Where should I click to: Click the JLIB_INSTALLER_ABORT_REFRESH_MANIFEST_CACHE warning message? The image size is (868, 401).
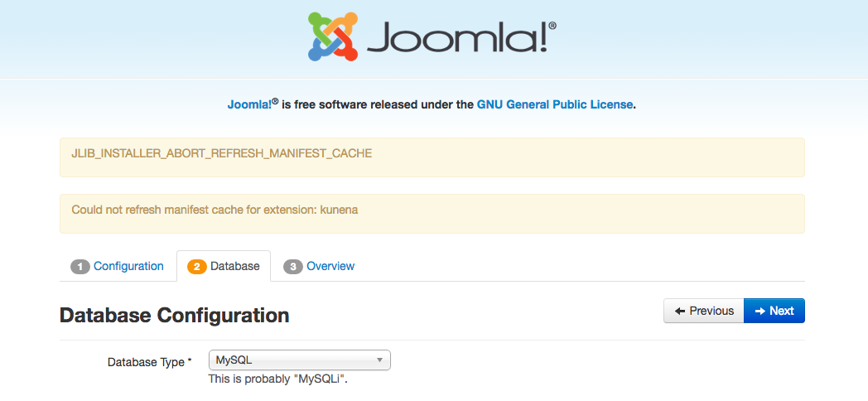222,153
